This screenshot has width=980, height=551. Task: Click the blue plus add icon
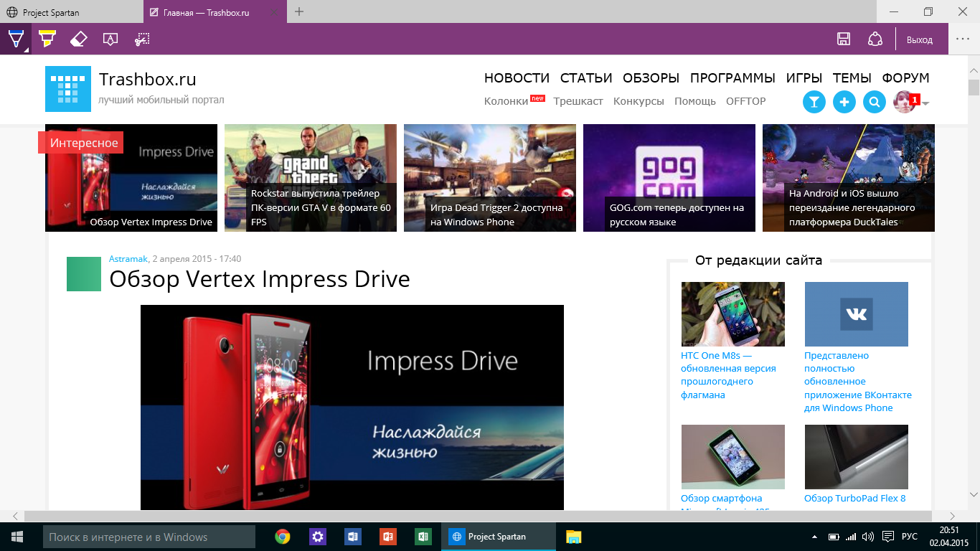click(844, 102)
